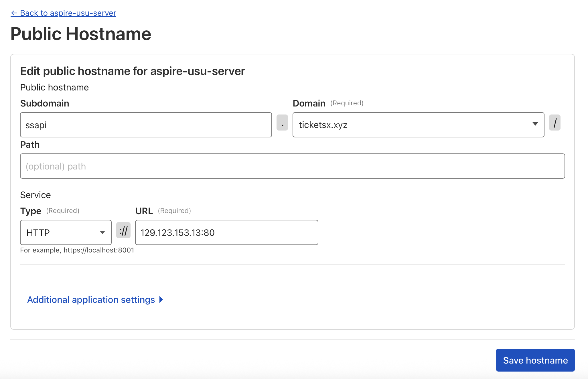Focus the URL field with 129.123.153.13:80
The width and height of the screenshot is (588, 379).
coord(226,232)
